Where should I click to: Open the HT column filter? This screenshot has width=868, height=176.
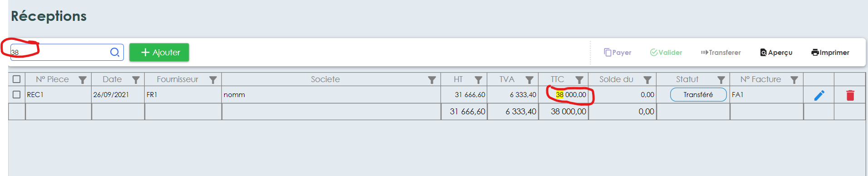pyautogui.click(x=478, y=80)
